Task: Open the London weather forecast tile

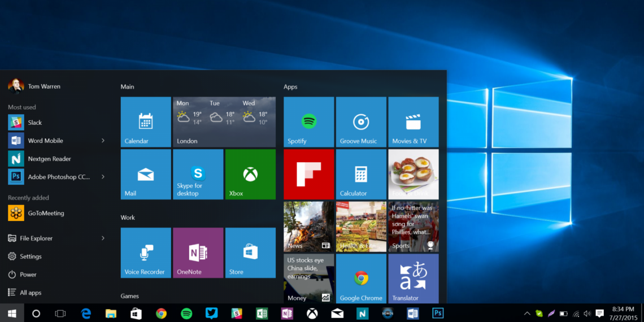Action: [x=224, y=122]
